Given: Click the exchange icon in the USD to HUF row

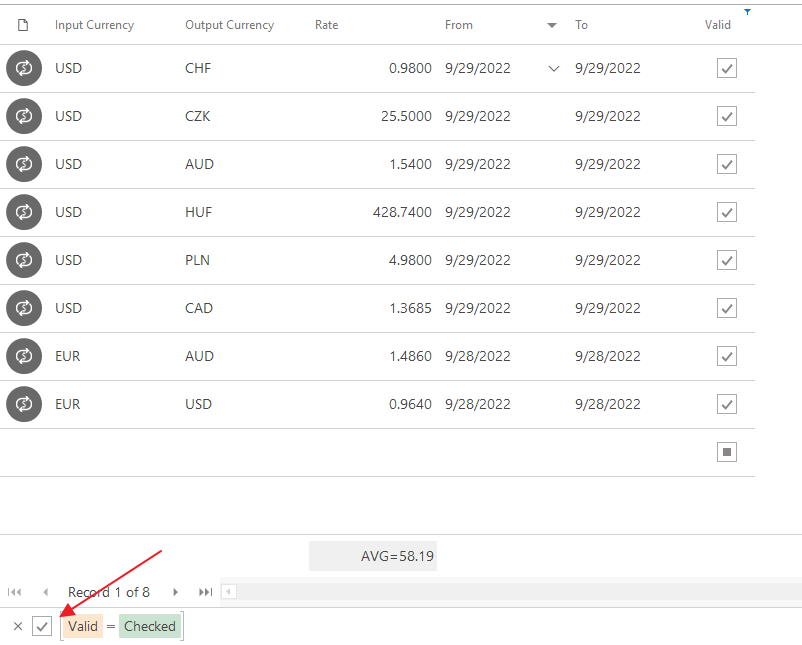Looking at the screenshot, I should pos(24,213).
